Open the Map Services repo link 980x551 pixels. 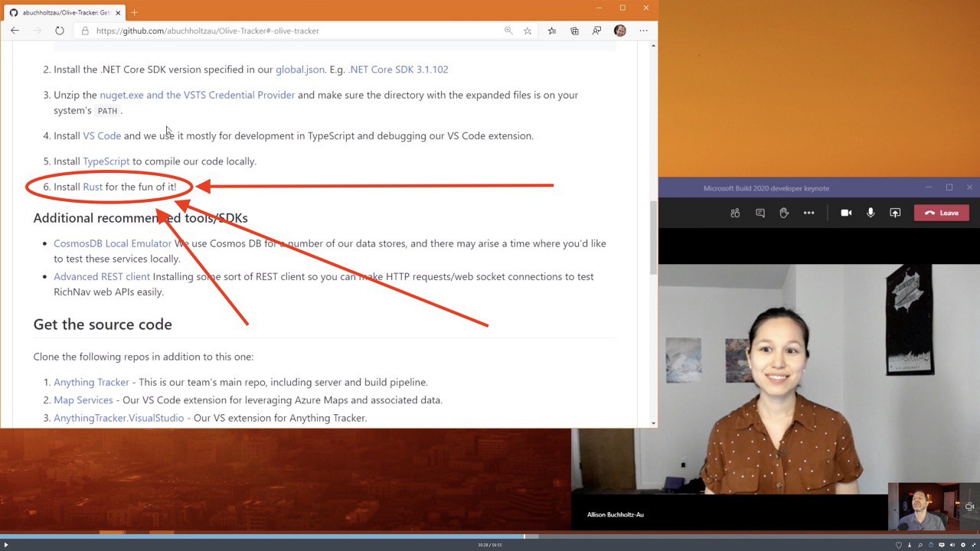83,399
